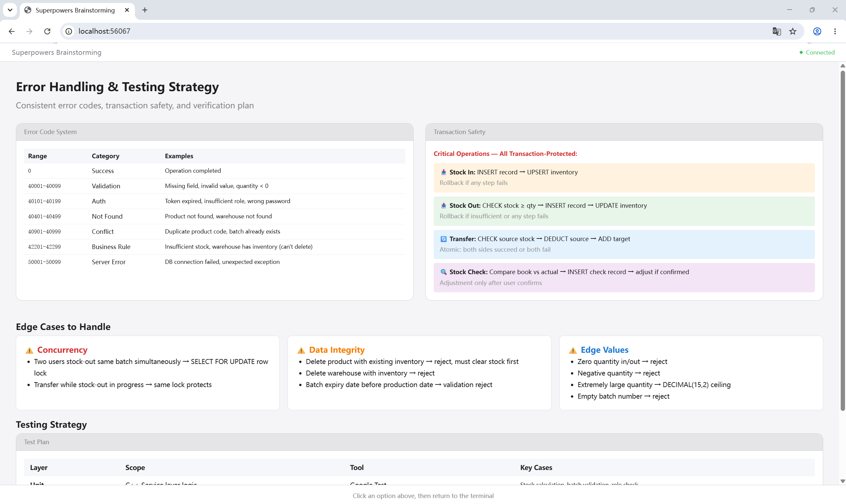
Task: Close the Superpowers Brainstorming tab
Action: click(x=127, y=10)
